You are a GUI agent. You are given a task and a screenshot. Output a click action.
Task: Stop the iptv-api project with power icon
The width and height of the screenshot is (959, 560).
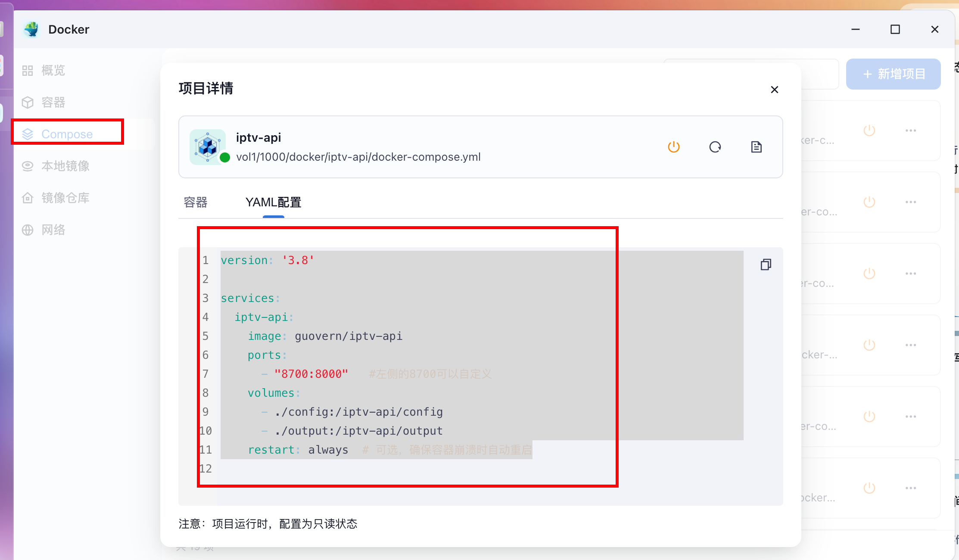[x=674, y=147]
